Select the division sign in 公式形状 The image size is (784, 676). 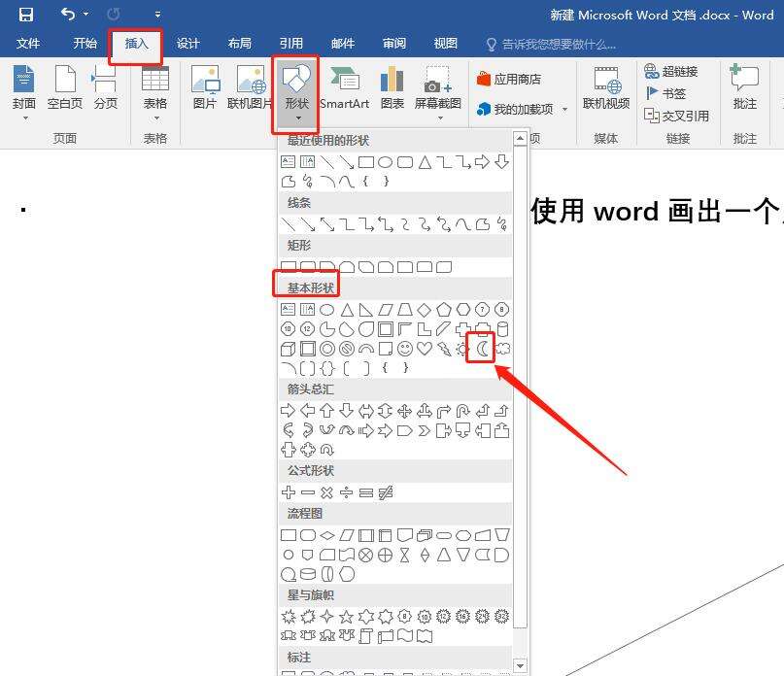(346, 492)
